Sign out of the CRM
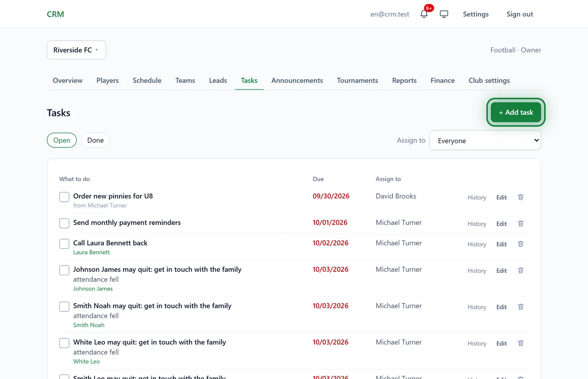This screenshot has width=588, height=379. (520, 14)
